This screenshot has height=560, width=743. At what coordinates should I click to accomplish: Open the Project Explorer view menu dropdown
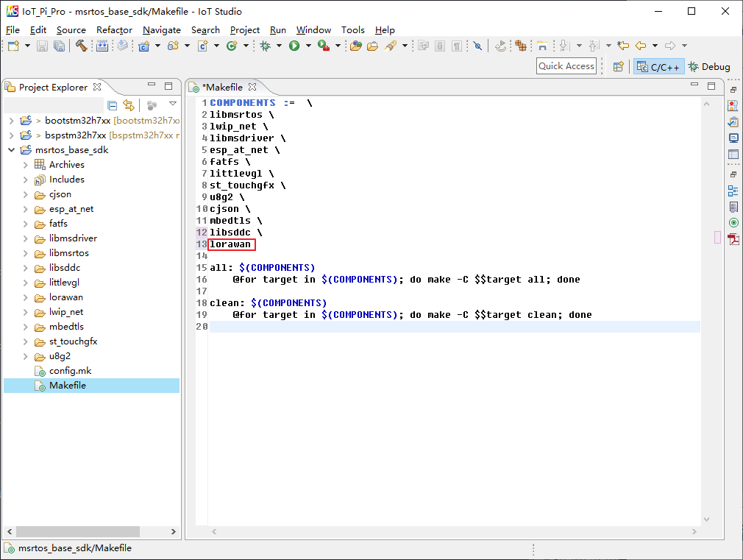[173, 104]
